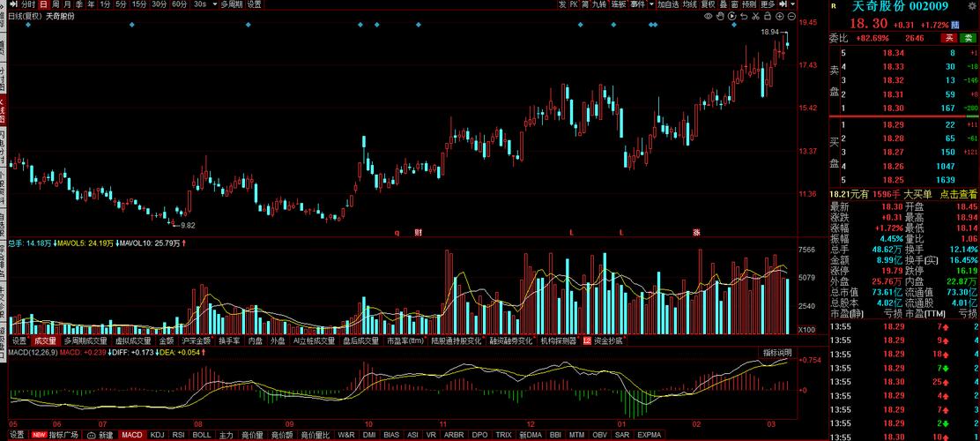Zoom out chart with minus icon
This screenshot has width=980, height=441.
[791, 16]
